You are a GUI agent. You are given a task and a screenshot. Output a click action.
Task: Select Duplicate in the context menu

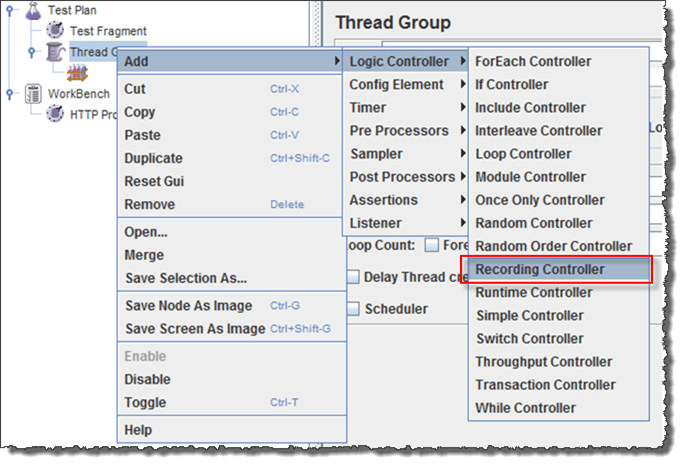tap(153, 158)
